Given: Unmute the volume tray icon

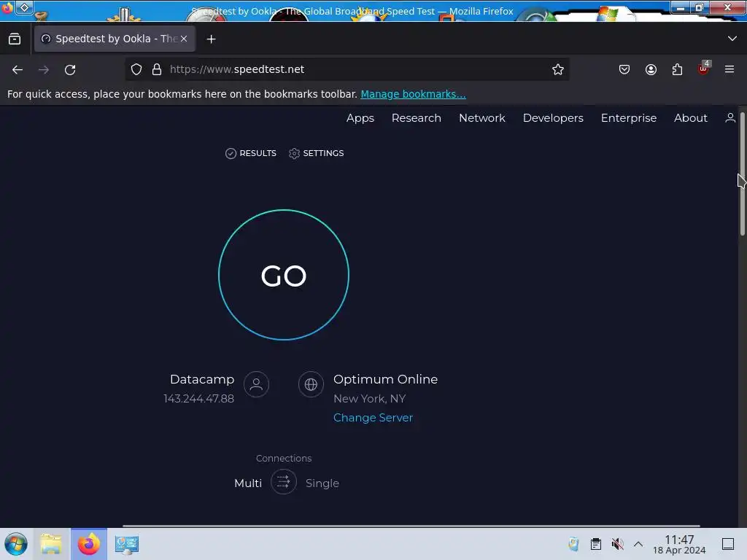Looking at the screenshot, I should 617,544.
